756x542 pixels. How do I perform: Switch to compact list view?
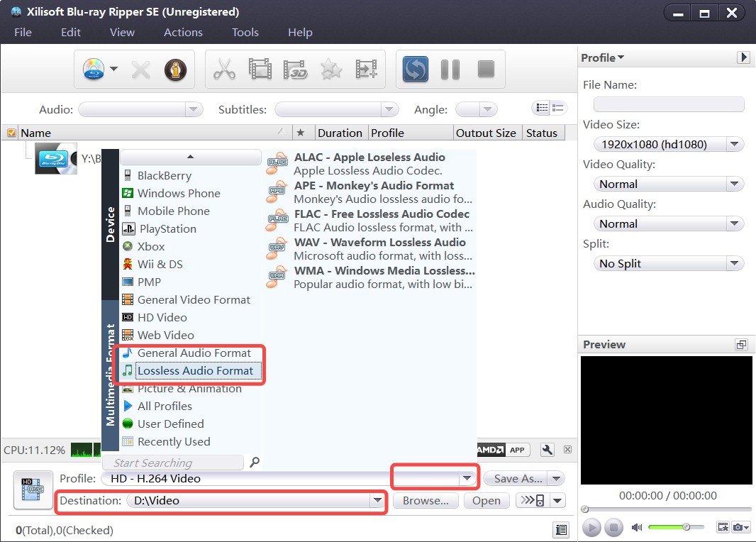pyautogui.click(x=558, y=108)
